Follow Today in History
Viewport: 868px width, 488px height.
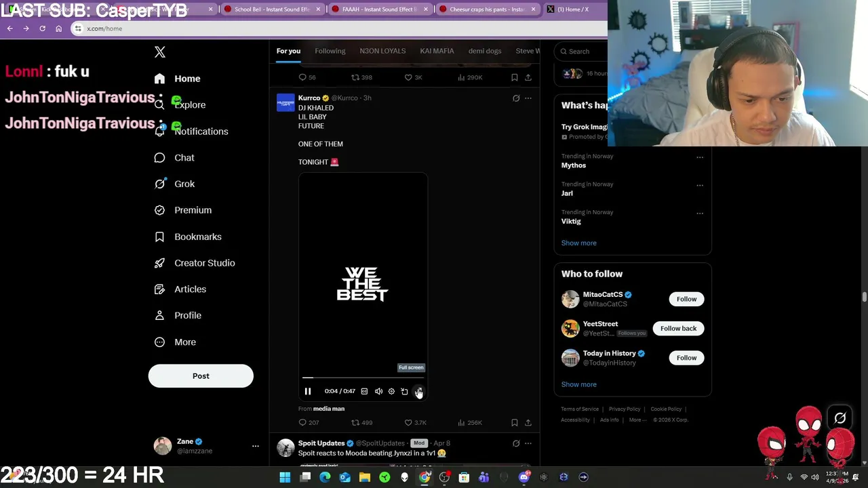[x=686, y=358]
